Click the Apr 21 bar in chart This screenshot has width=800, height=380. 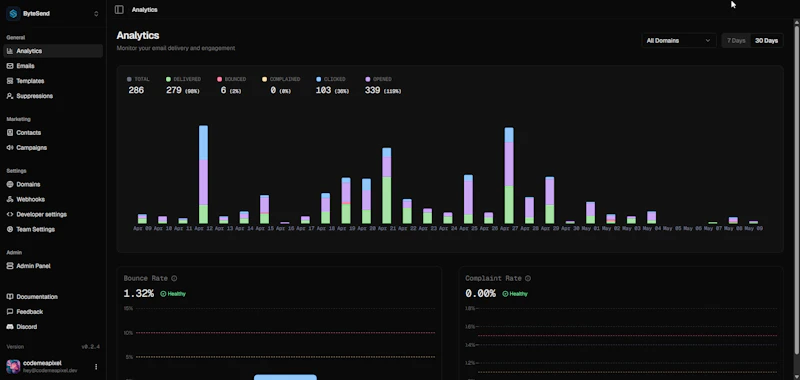pyautogui.click(x=387, y=186)
